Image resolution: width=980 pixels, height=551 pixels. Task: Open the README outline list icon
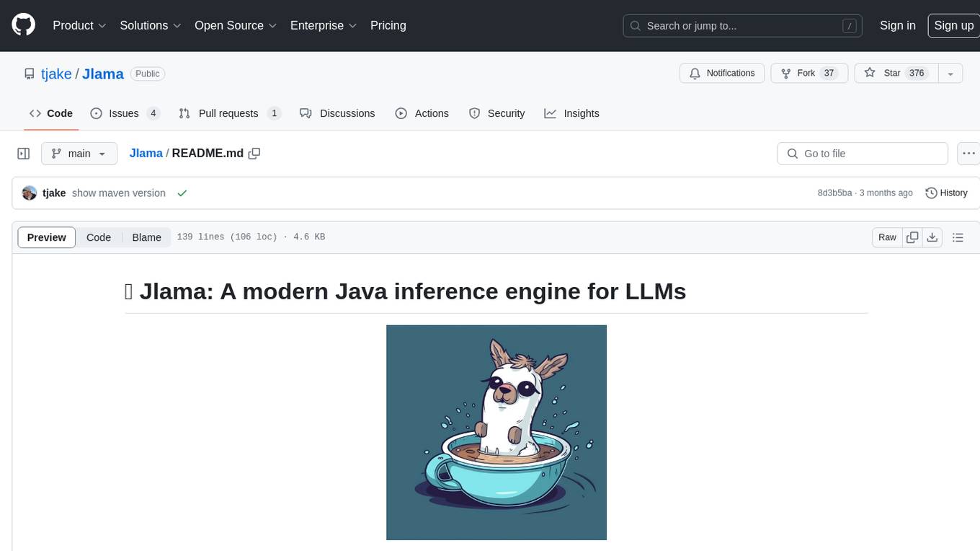[958, 237]
